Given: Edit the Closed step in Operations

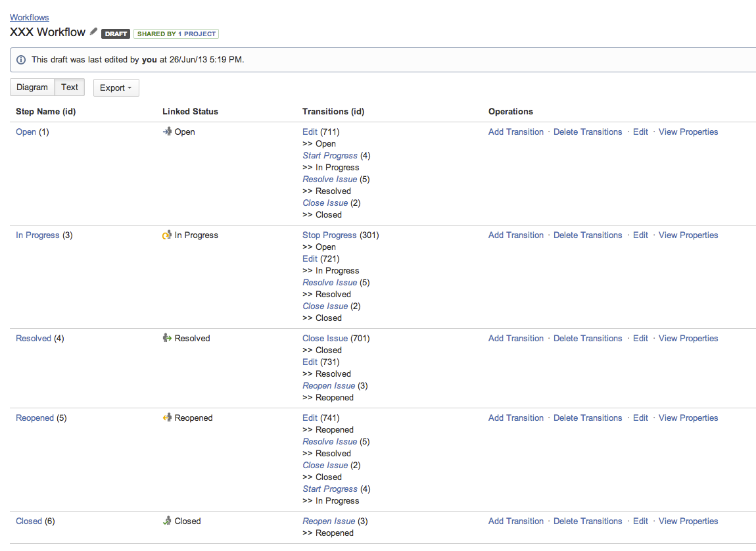Looking at the screenshot, I should (640, 521).
